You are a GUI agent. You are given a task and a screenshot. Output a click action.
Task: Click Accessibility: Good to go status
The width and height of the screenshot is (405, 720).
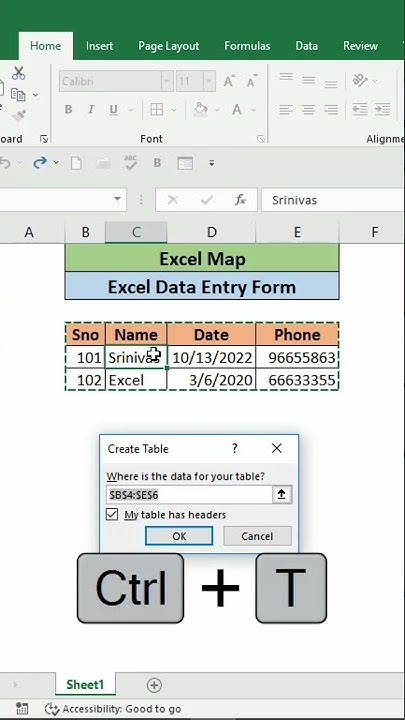(x=113, y=709)
